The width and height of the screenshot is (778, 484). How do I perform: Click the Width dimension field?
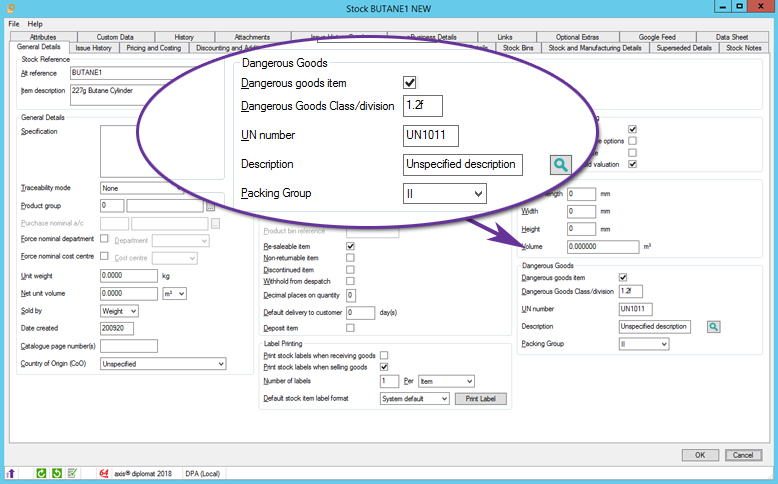point(582,211)
